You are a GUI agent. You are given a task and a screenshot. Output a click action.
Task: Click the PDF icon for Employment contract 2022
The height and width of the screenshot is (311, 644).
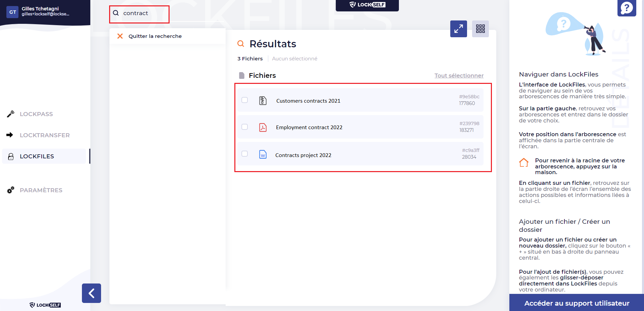(263, 127)
